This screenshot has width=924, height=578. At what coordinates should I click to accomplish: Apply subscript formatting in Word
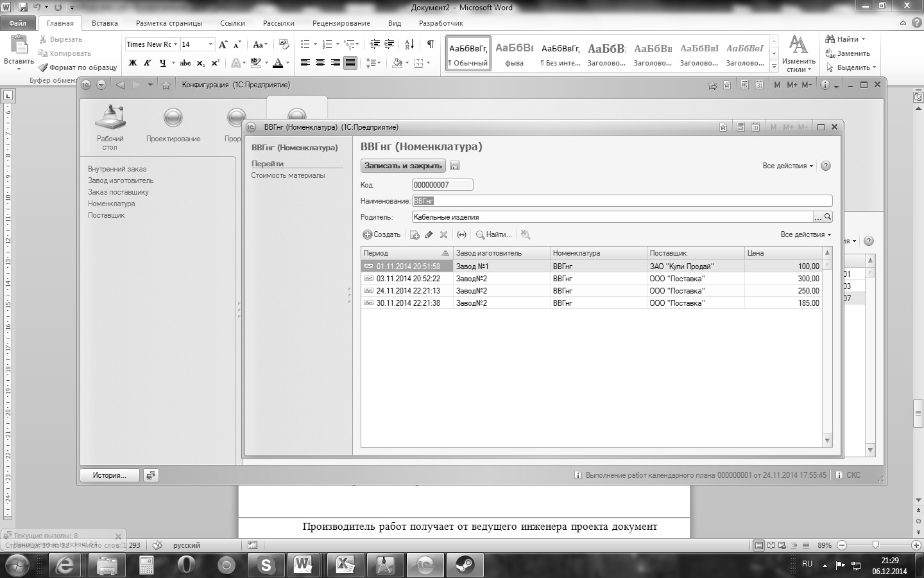(x=200, y=63)
